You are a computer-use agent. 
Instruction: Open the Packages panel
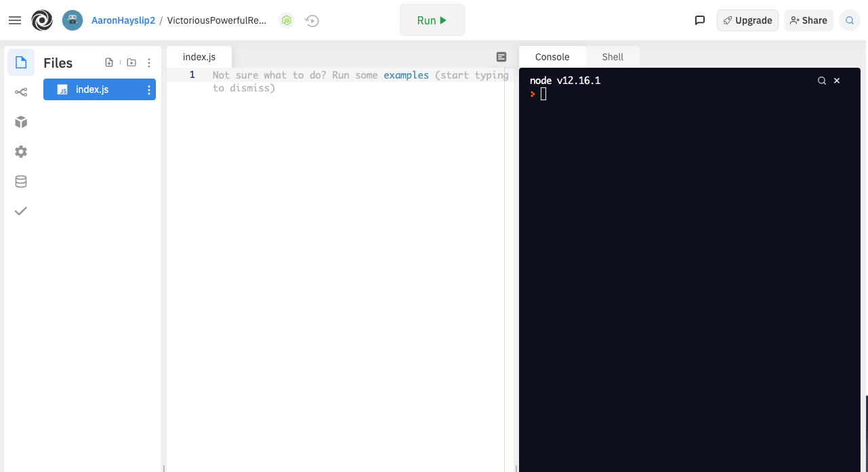[x=21, y=121]
